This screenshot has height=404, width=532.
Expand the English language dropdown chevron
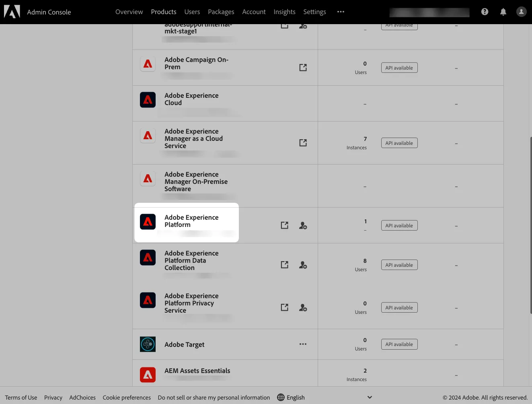(x=370, y=397)
